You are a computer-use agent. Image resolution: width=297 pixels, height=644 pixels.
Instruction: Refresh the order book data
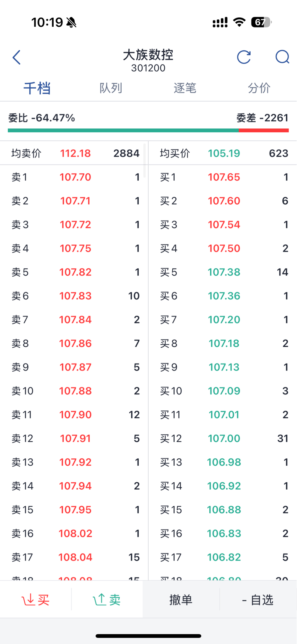tap(244, 57)
